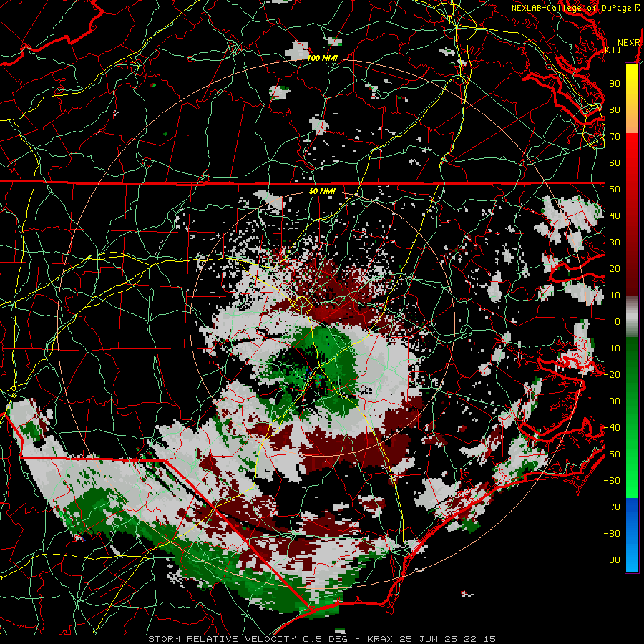Click the Storm Relative Velocity caption at the bottom

point(322,639)
